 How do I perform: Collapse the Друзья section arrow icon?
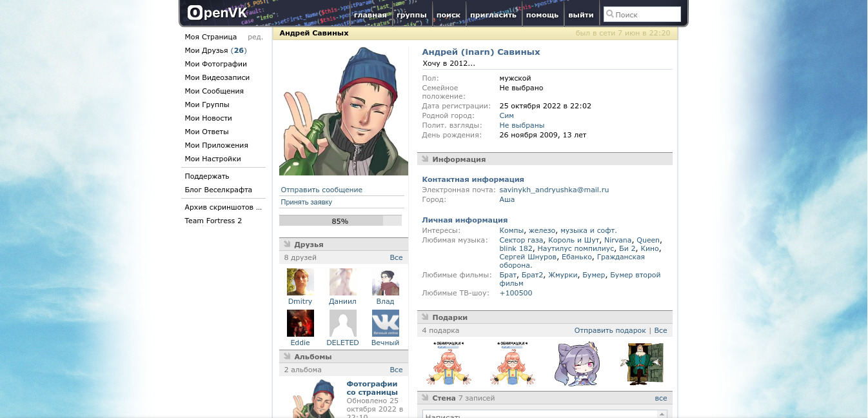(287, 244)
